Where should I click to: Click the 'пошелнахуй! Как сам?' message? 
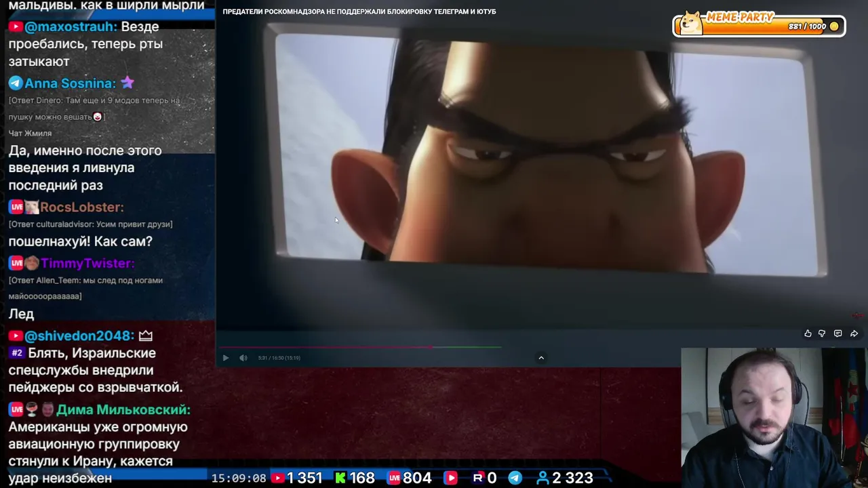(81, 241)
